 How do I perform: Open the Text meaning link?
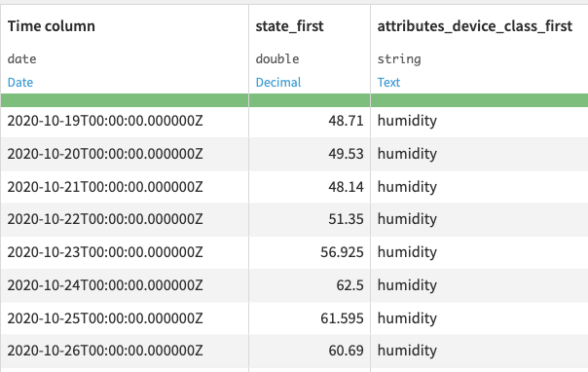point(388,82)
